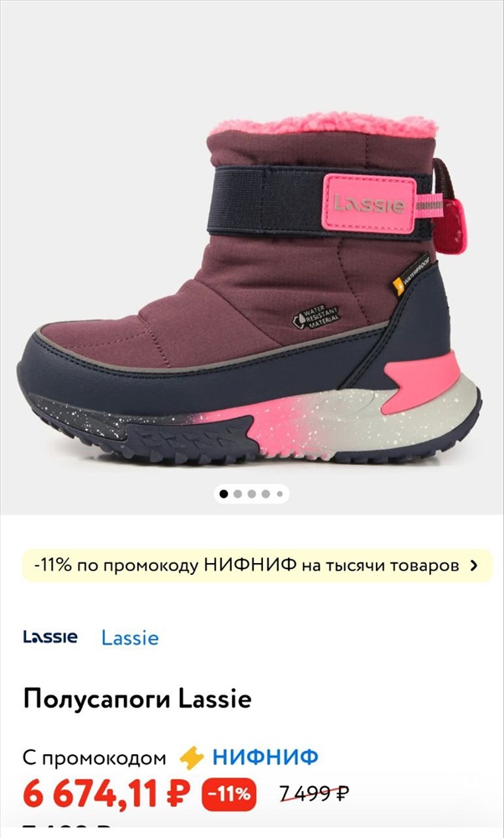Tap the 6 674,11 ₽ promo price
Screen dimensions: 504x838
click(x=106, y=794)
